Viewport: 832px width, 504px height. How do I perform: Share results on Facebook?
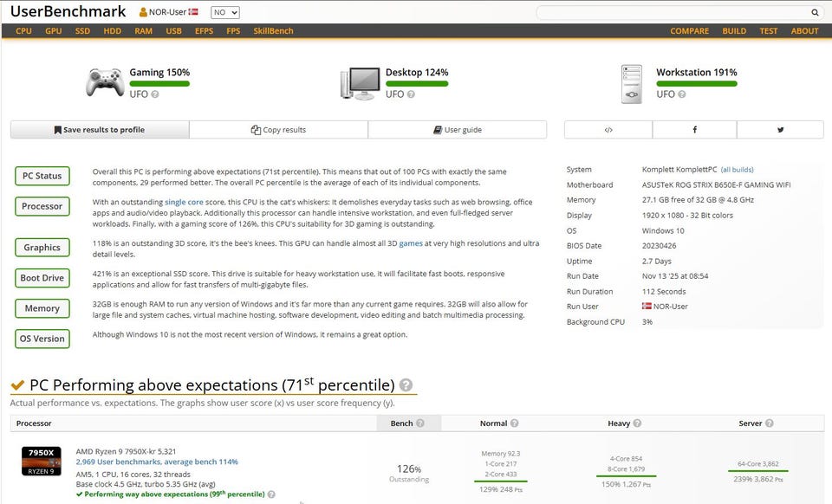coord(694,130)
